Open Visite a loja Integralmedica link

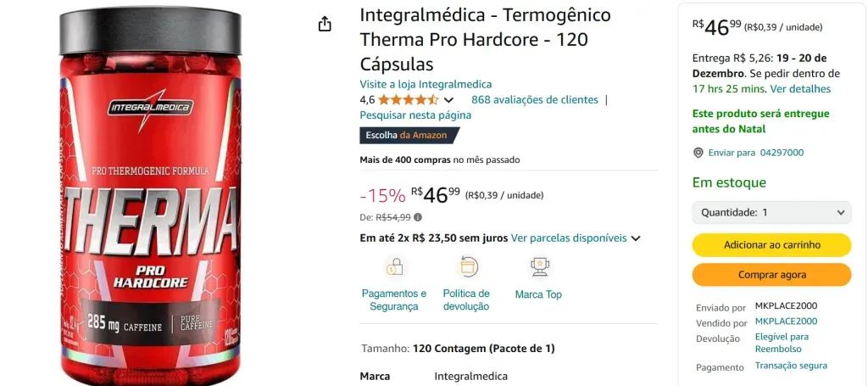(426, 84)
